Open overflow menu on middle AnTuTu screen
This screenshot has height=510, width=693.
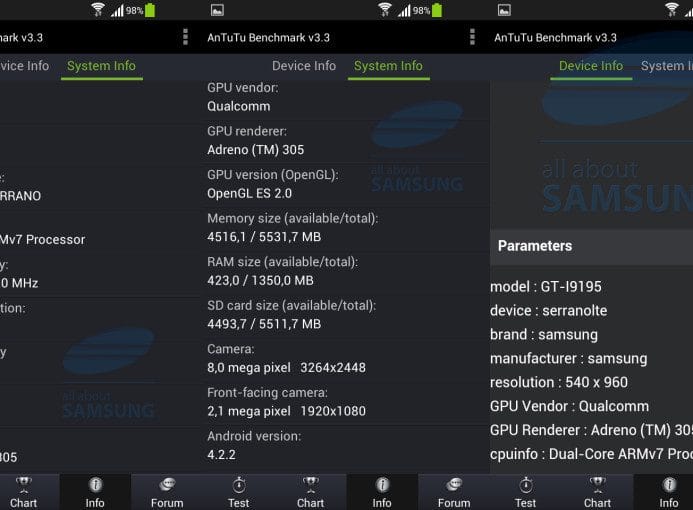click(x=472, y=37)
